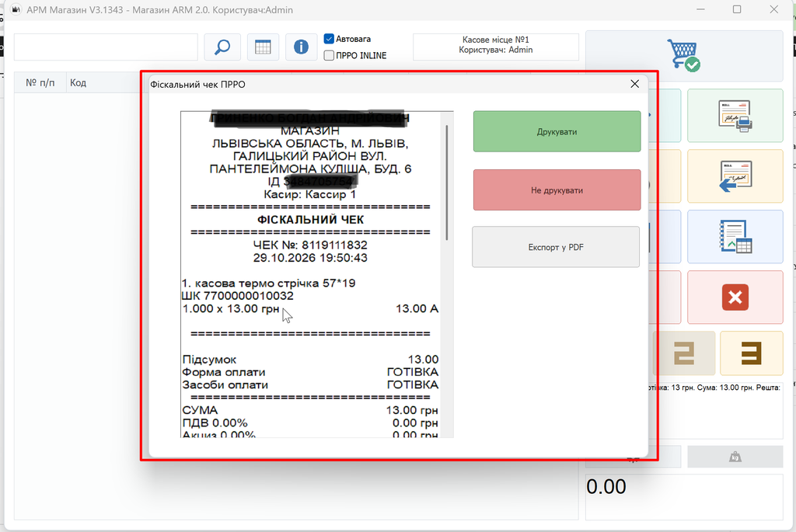Click the receipt return arrow icon button
796x532 pixels.
coord(735,176)
